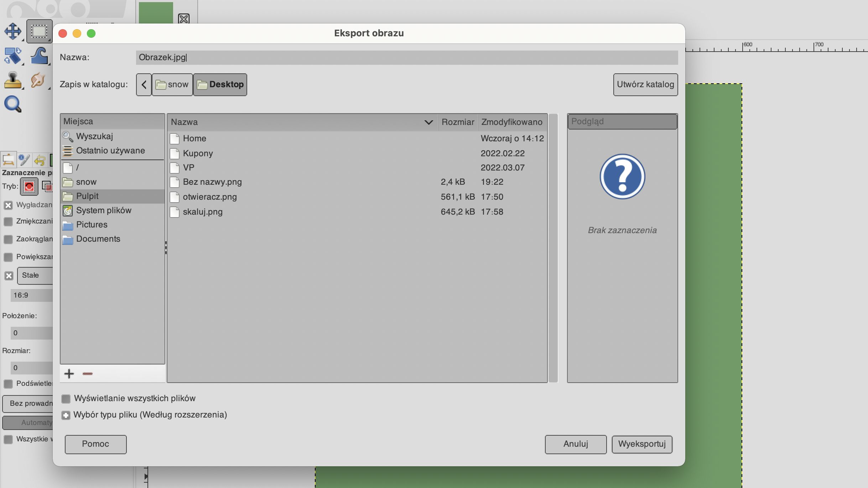Click the Wyeksportuj button
Image resolution: width=868 pixels, height=488 pixels.
[x=642, y=444]
